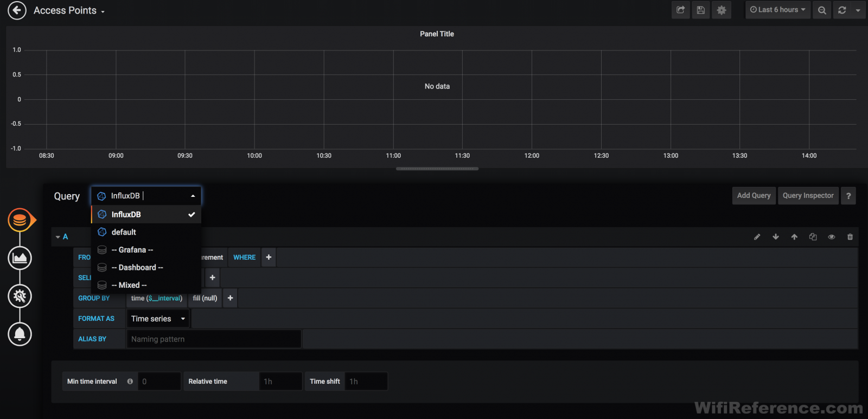Move query A down
The width and height of the screenshot is (868, 419).
tap(776, 237)
